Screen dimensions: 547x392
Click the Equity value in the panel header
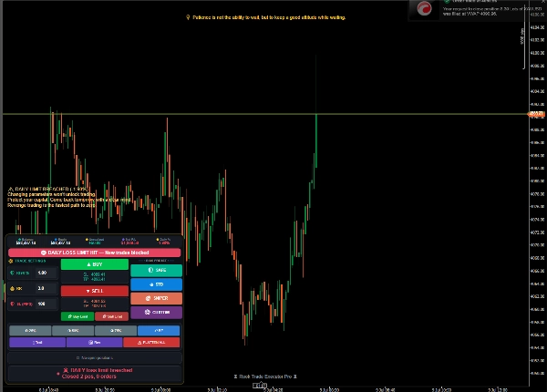click(x=60, y=242)
